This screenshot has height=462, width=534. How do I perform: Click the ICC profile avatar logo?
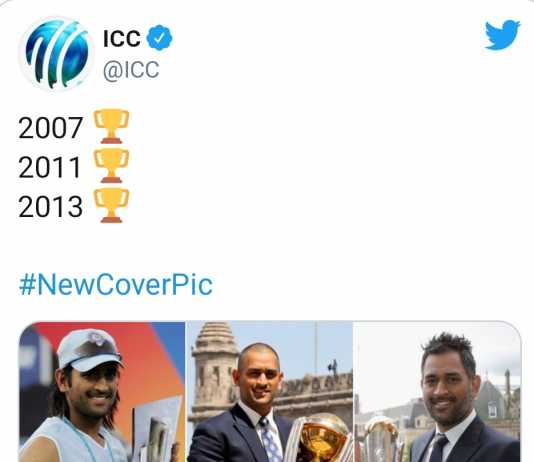(56, 53)
